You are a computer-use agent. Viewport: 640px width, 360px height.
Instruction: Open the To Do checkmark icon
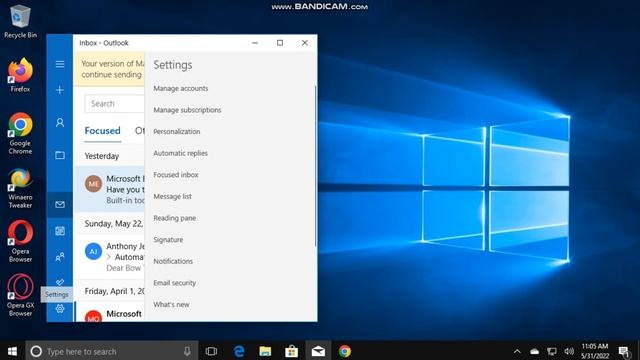[x=60, y=282]
